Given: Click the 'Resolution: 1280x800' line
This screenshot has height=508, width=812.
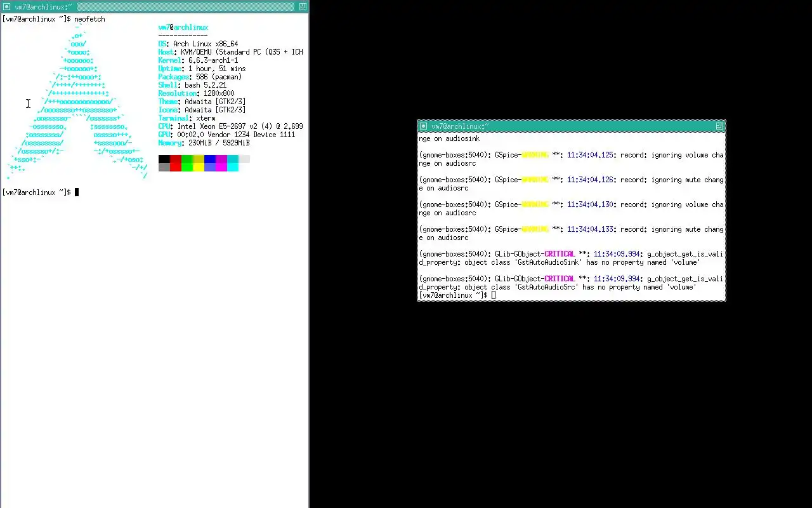Looking at the screenshot, I should (196, 93).
